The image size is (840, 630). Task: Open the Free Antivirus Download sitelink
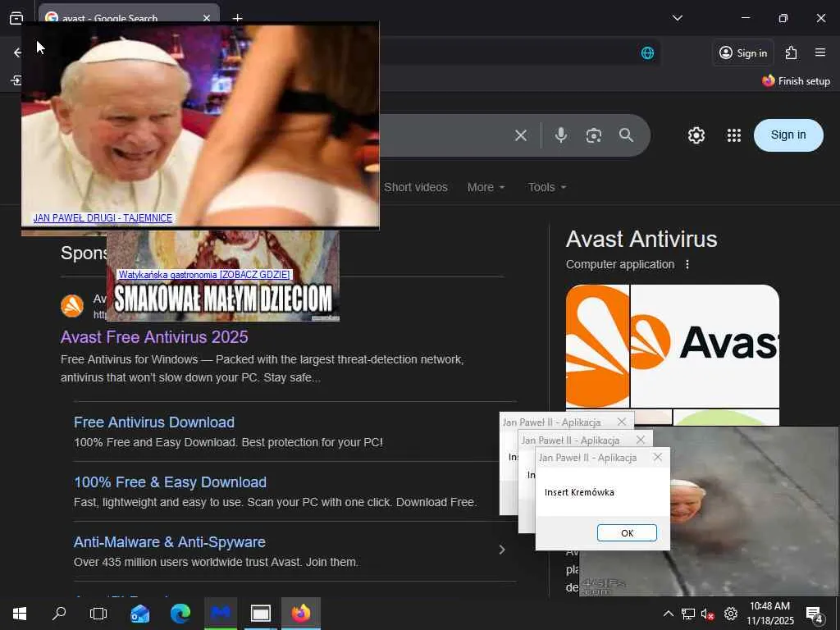click(x=154, y=422)
